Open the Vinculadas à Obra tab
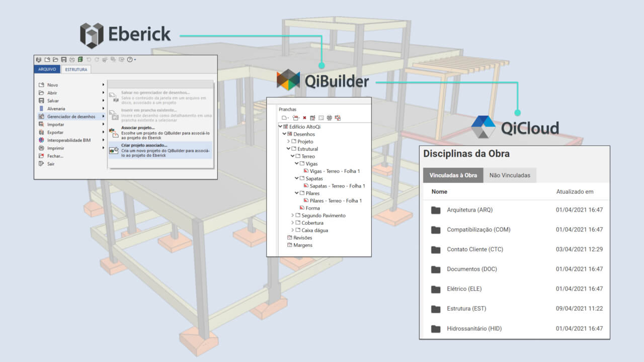Screen dimensions: 644x362 pos(453,175)
